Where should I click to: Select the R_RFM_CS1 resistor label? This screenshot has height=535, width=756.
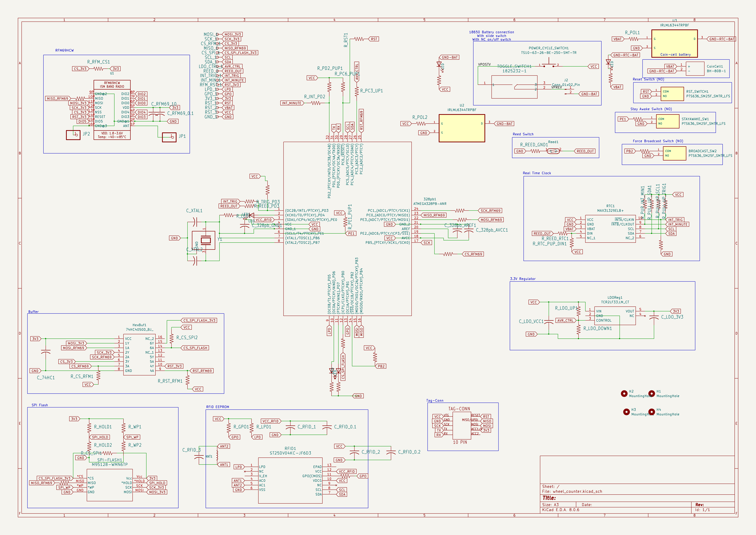click(98, 62)
